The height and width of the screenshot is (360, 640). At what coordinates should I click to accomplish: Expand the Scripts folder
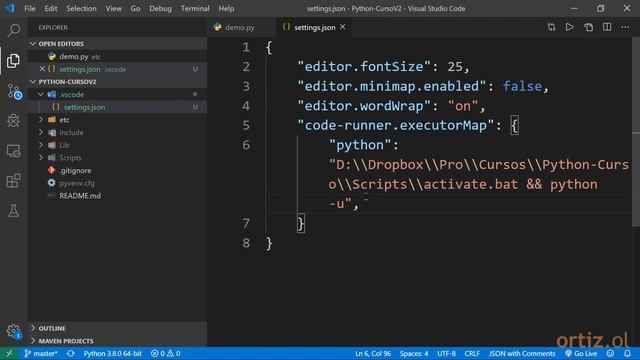pos(41,158)
